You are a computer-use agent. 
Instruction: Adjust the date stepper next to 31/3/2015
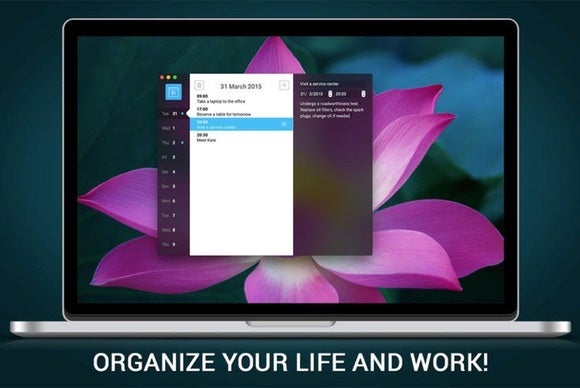330,94
